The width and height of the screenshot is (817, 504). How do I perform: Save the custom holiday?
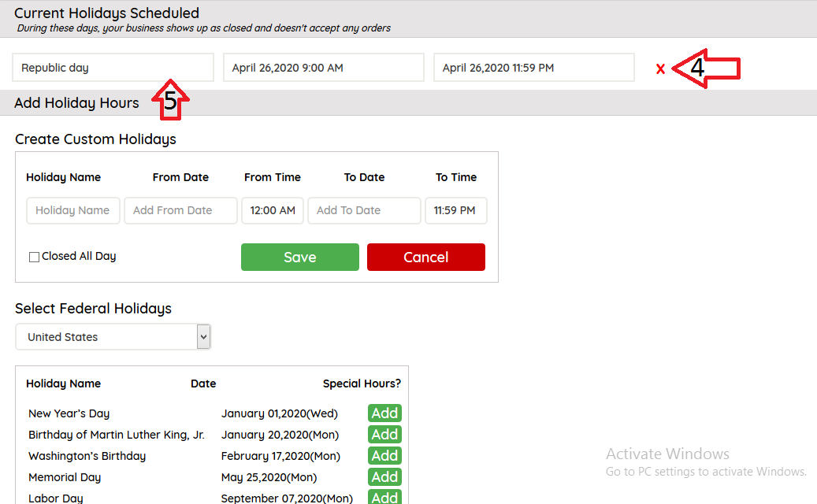[x=299, y=257]
